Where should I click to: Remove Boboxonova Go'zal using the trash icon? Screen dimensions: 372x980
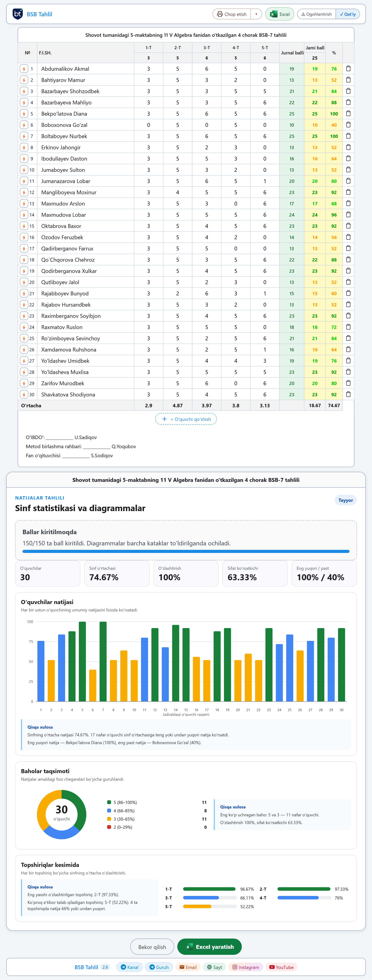[348, 125]
